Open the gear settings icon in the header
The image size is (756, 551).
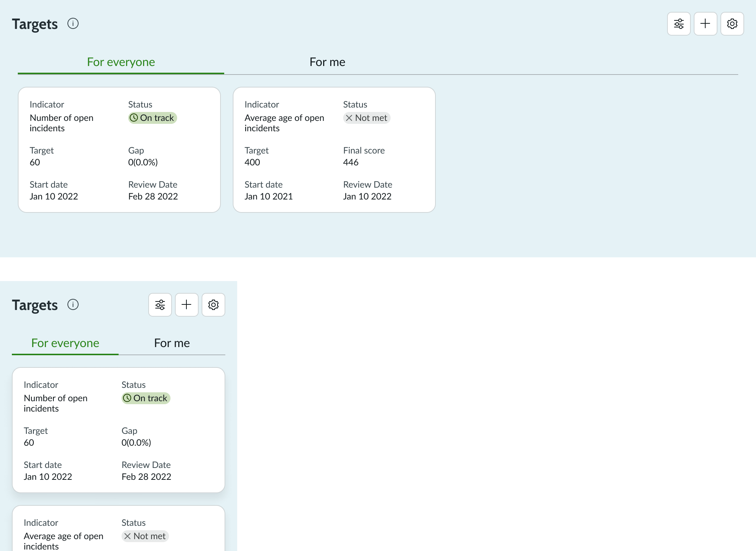pyautogui.click(x=732, y=23)
